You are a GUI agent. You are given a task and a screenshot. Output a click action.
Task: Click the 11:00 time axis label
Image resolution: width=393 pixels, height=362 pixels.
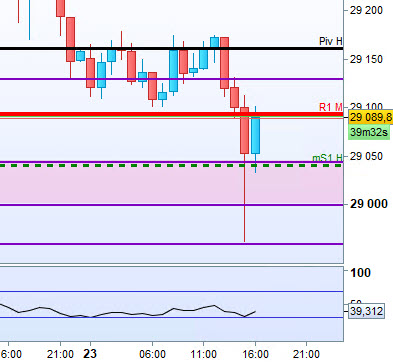204,354
